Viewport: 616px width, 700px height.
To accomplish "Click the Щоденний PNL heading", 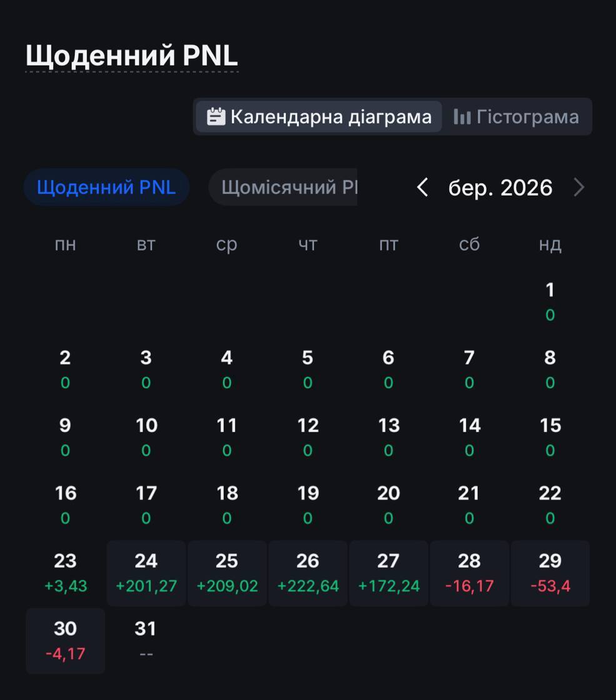I will point(132,56).
